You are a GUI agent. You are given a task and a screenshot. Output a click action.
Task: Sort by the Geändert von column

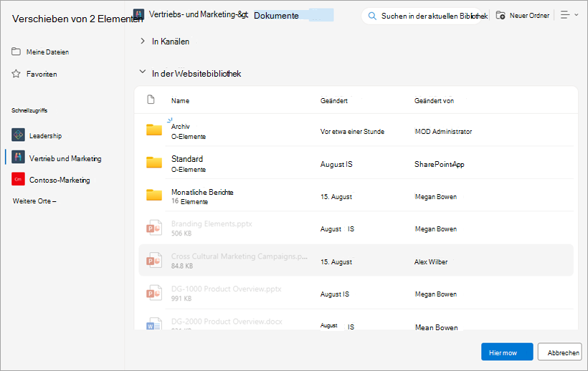click(435, 101)
